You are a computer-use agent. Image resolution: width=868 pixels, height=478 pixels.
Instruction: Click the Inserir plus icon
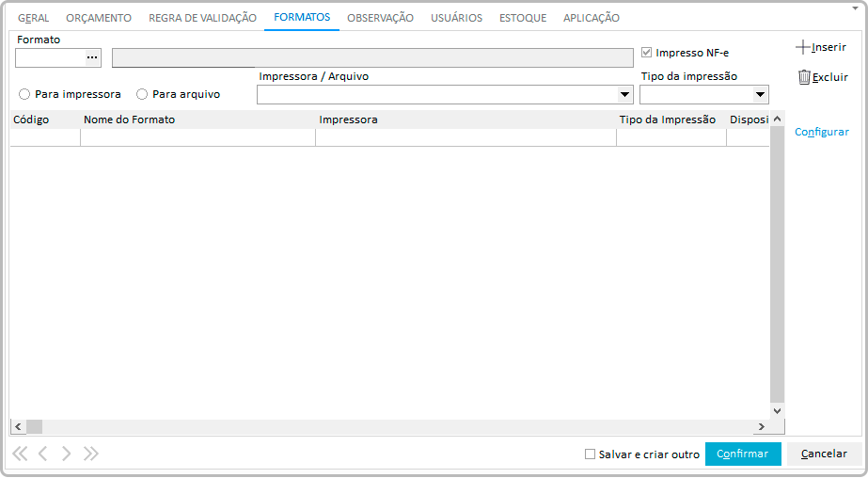[803, 47]
